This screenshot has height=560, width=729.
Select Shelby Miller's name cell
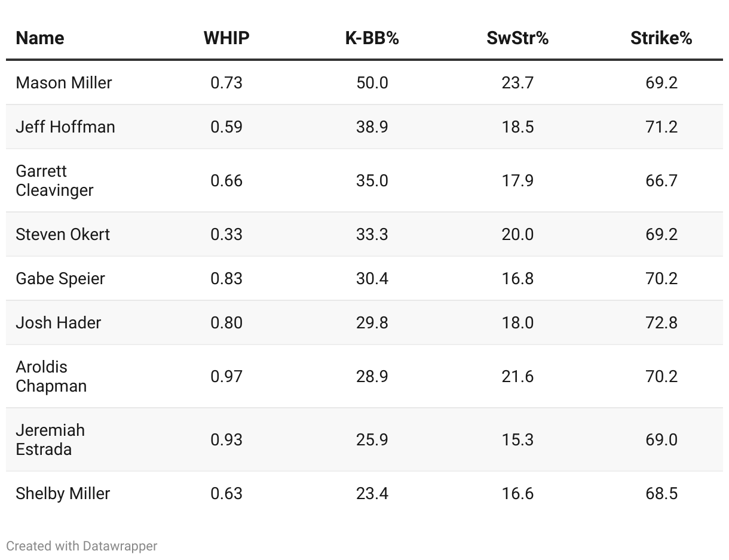63,493
